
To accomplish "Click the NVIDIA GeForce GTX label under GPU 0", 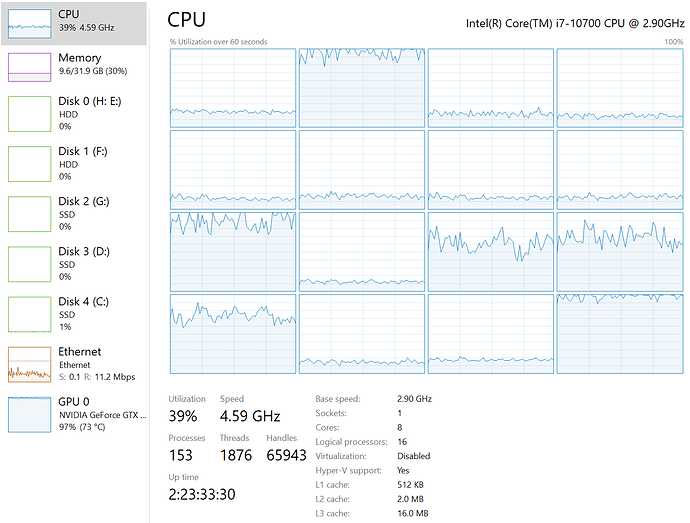I will [102, 414].
